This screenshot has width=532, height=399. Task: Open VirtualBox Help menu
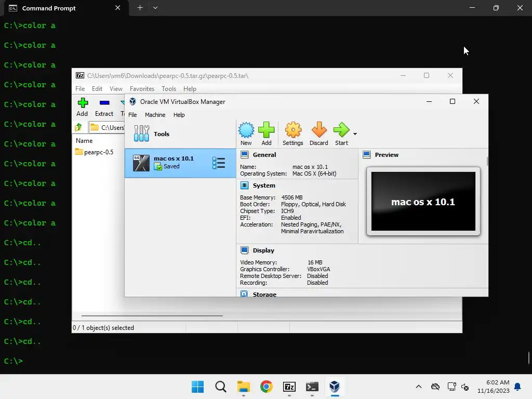(x=179, y=115)
